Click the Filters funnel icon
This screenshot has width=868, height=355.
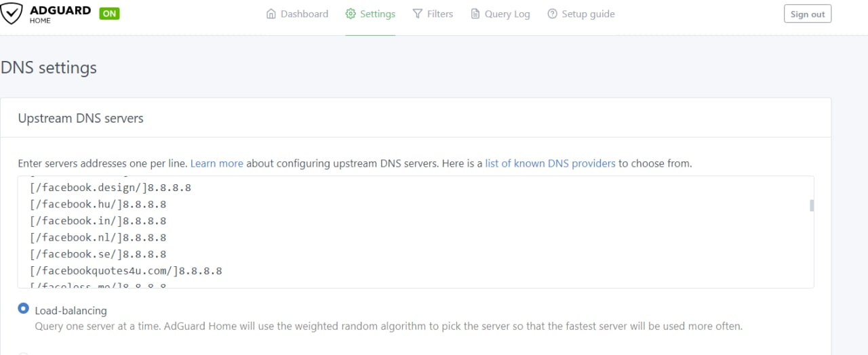(418, 14)
